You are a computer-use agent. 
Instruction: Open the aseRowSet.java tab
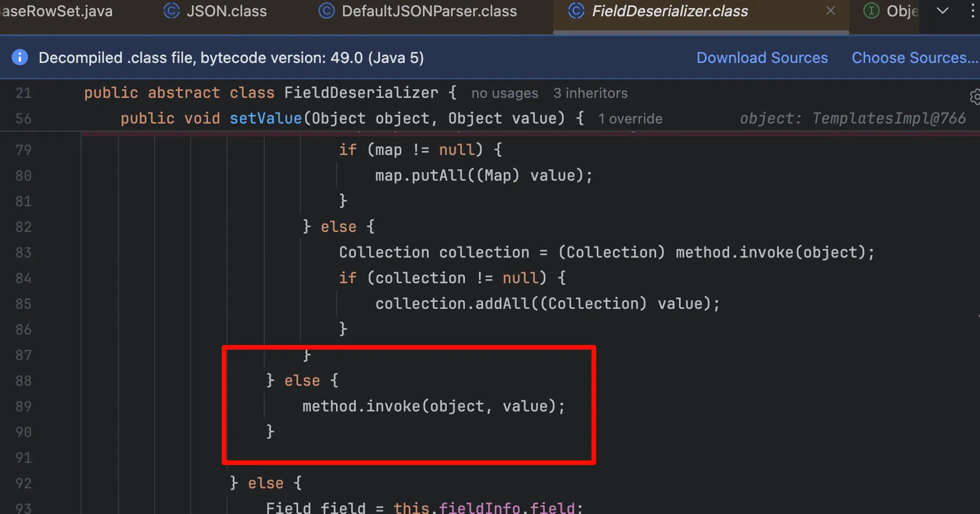pos(57,11)
